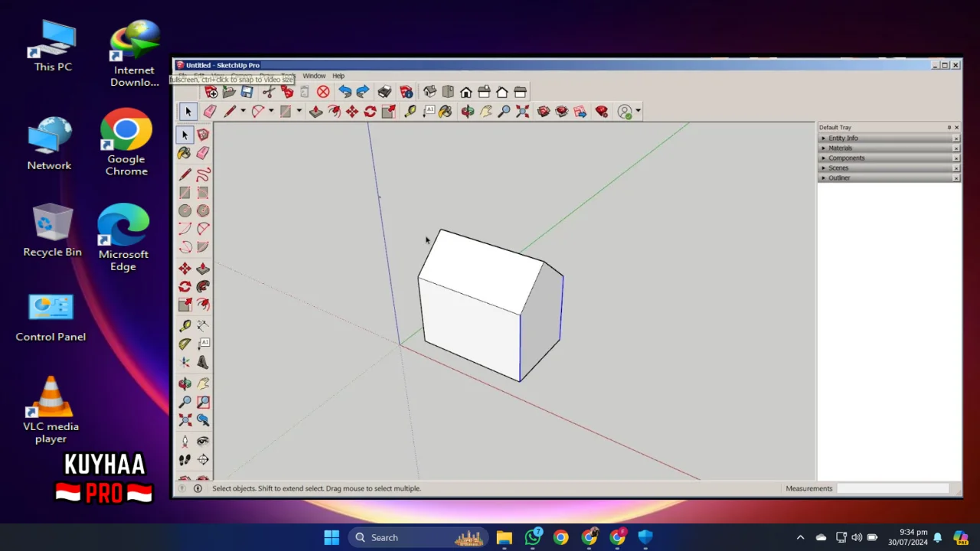Click the Google Chrome desktop shortcut

pos(126,142)
